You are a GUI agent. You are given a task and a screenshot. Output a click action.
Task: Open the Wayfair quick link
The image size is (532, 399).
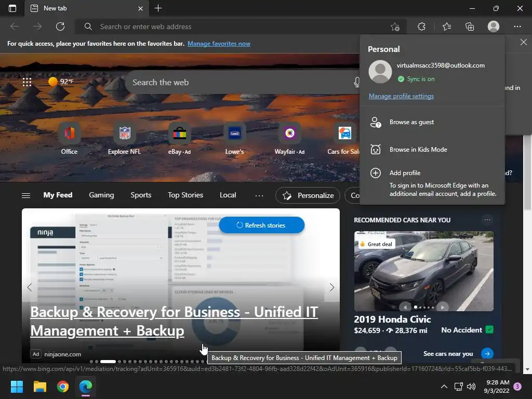[289, 139]
